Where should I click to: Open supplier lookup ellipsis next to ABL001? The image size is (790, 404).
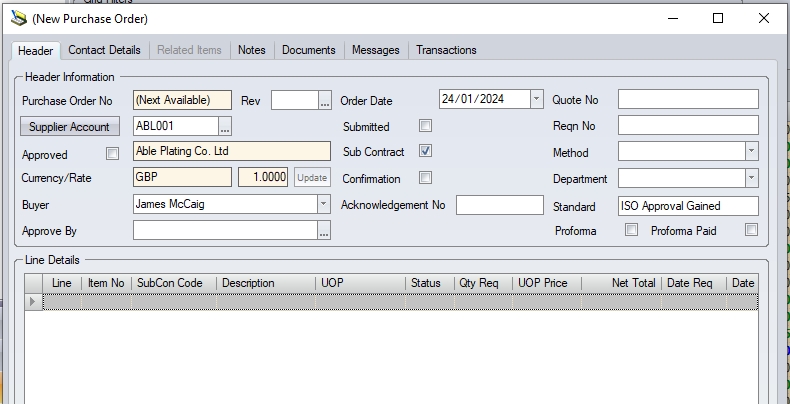pos(225,126)
